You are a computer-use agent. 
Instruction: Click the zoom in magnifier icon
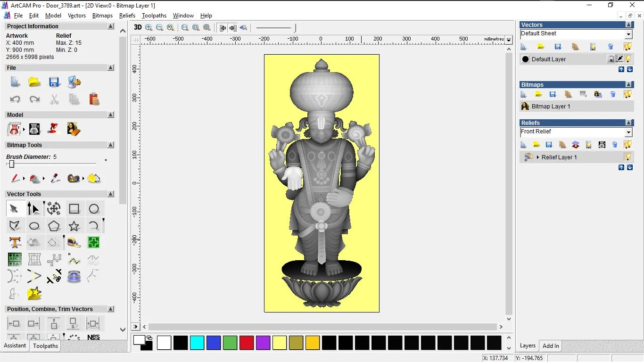click(149, 27)
